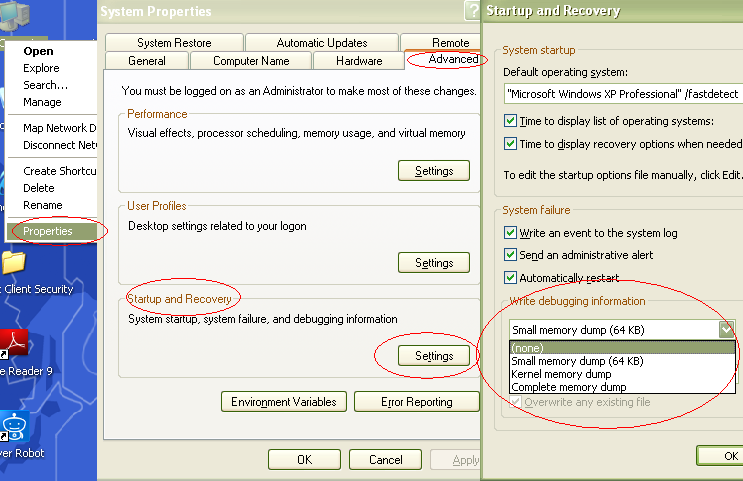743x481 pixels.
Task: Open Performance Settings button
Action: pos(434,171)
